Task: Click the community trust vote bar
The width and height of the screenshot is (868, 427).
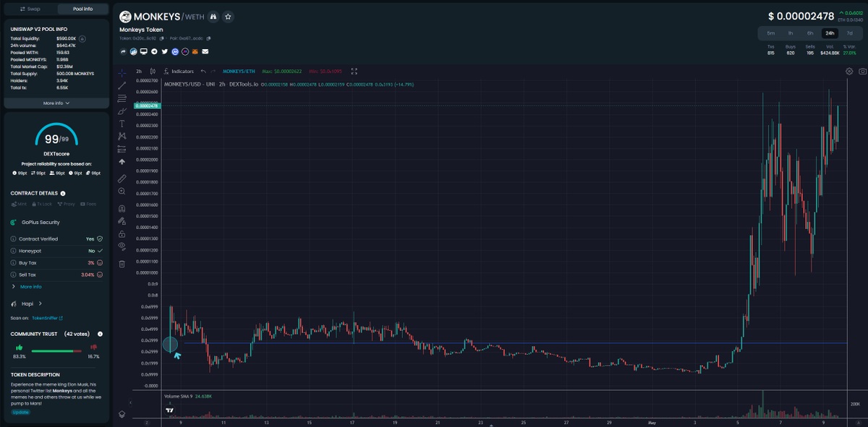Action: pos(56,351)
